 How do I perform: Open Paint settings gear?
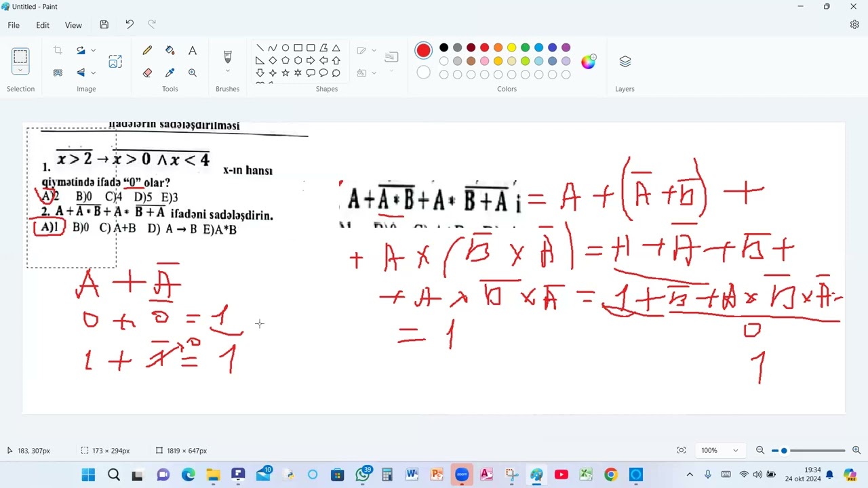(x=854, y=24)
